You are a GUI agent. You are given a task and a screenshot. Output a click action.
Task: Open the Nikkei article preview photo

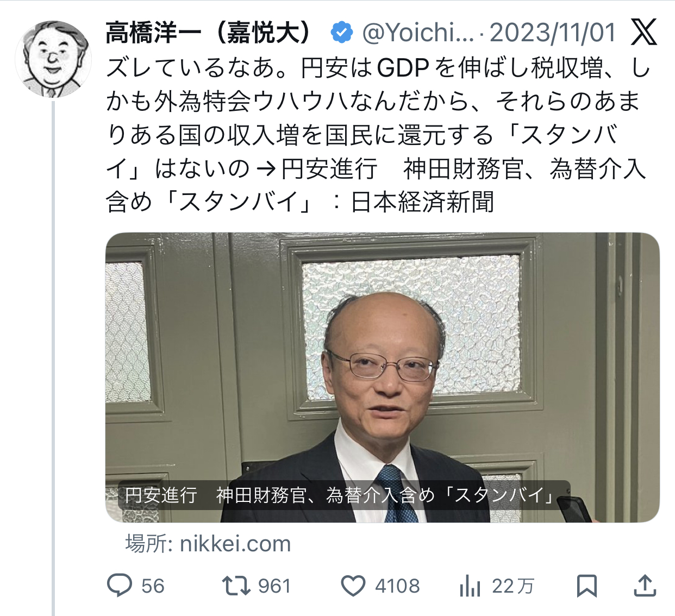(382, 378)
